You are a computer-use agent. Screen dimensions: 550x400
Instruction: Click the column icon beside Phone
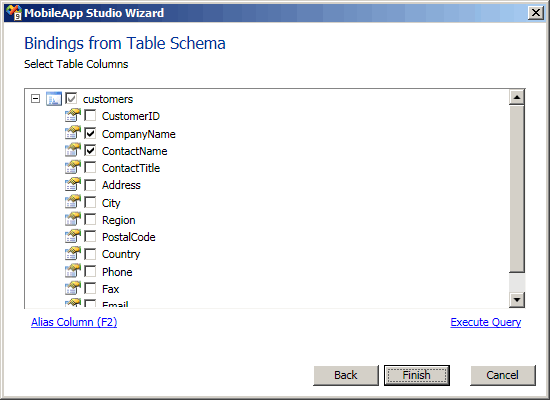click(x=73, y=271)
